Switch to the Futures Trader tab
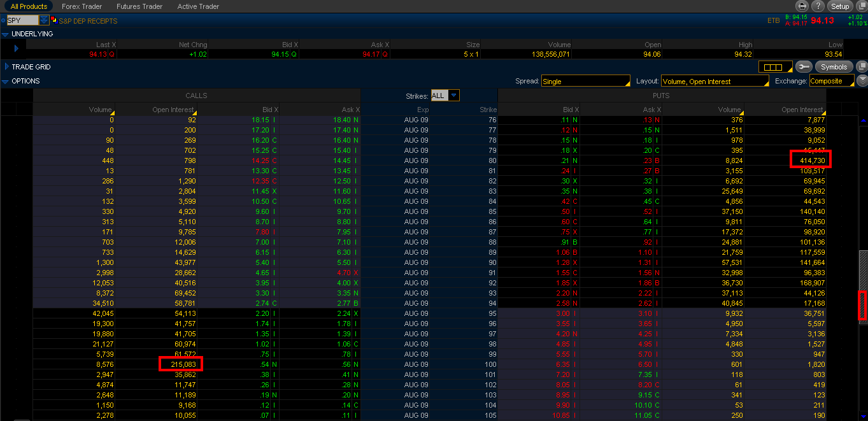The height and width of the screenshot is (421, 868). (x=139, y=6)
